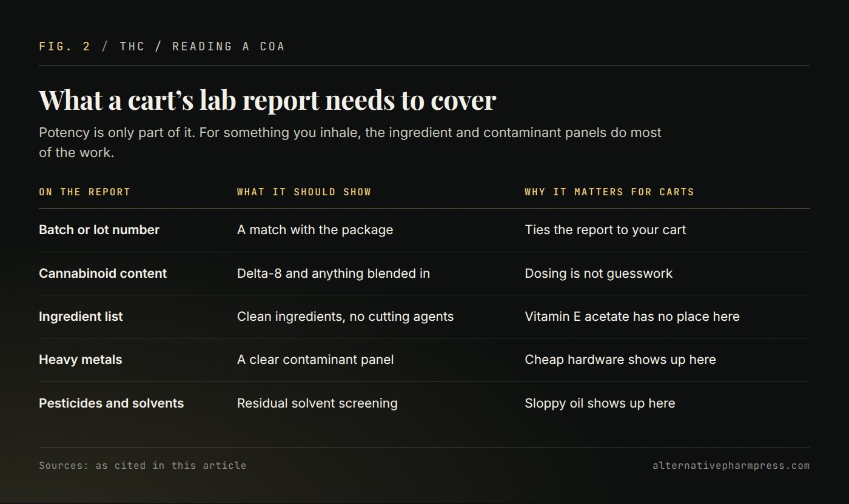This screenshot has height=504, width=849.
Task: Click 'Dosing is not guesswork' cell
Action: point(599,274)
